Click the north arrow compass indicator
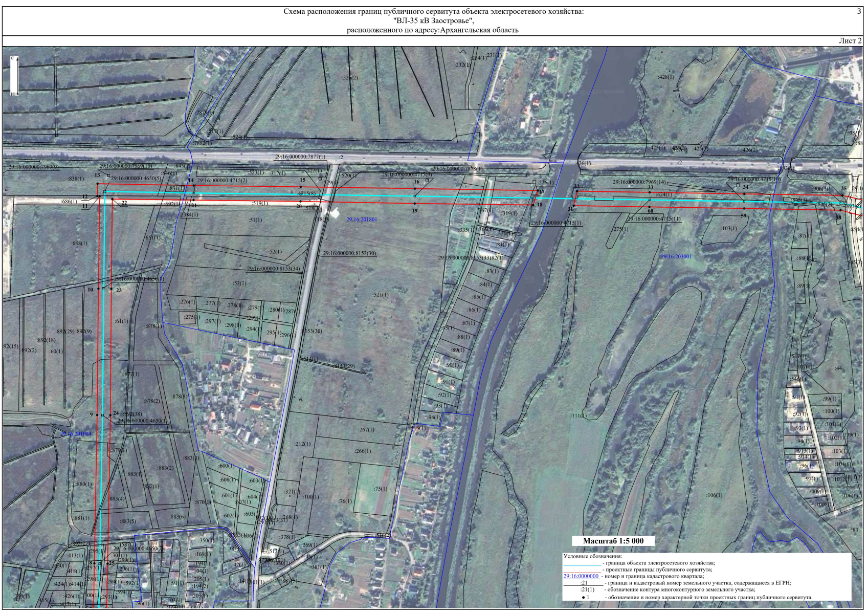868x614 pixels. click(x=13, y=75)
